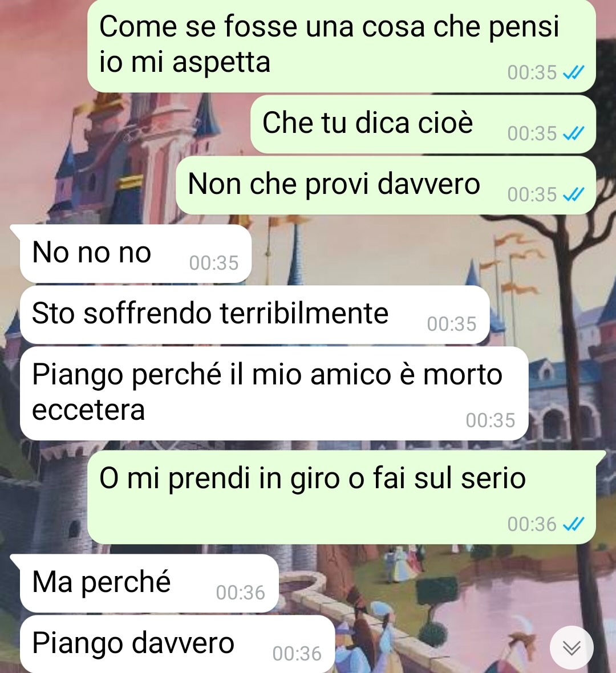This screenshot has width=616, height=673.
Task: Tap the scroll-to-bottom double chevron button
Action: click(x=572, y=647)
